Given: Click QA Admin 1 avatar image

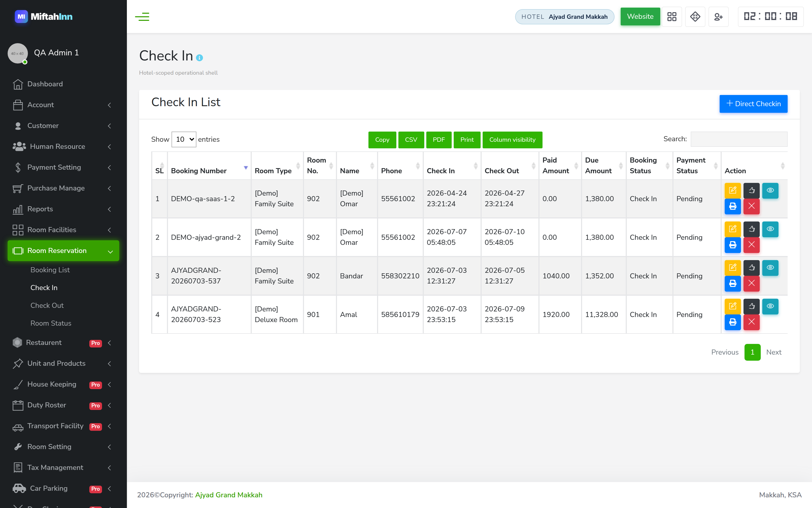Looking at the screenshot, I should 18,53.
